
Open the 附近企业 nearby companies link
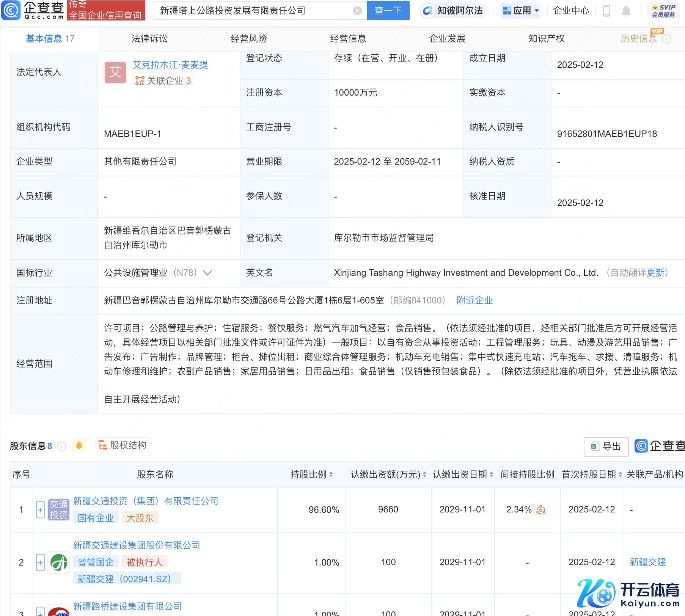(x=474, y=300)
